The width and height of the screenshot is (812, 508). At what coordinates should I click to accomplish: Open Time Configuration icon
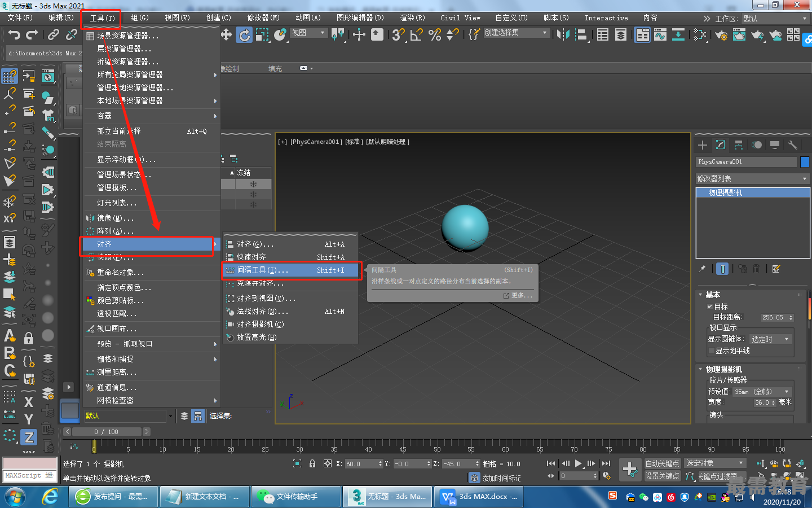(607, 476)
